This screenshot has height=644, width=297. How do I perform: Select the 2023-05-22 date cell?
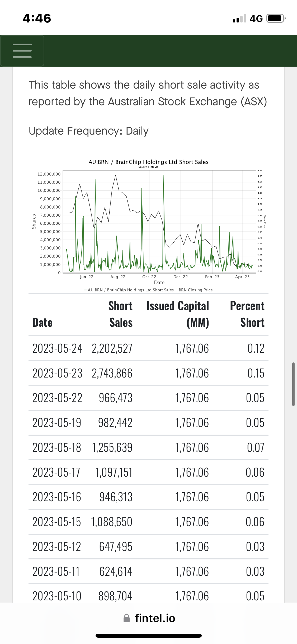[x=57, y=398]
